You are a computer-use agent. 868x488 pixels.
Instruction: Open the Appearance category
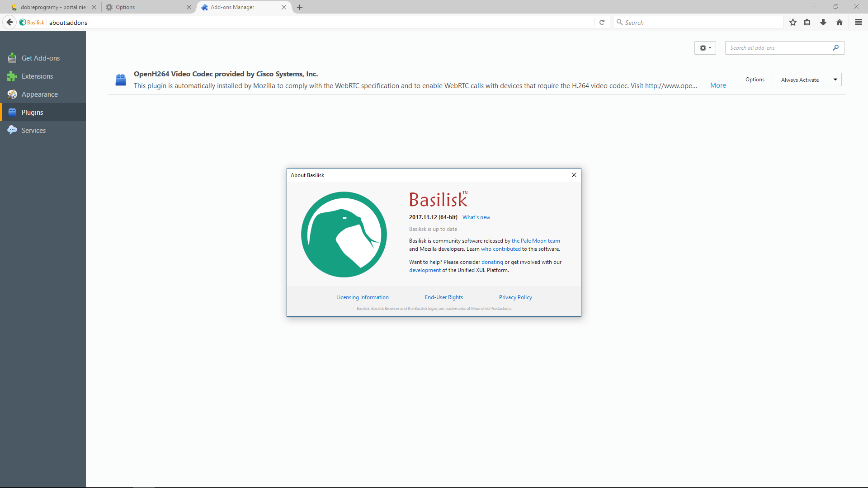click(x=39, y=94)
